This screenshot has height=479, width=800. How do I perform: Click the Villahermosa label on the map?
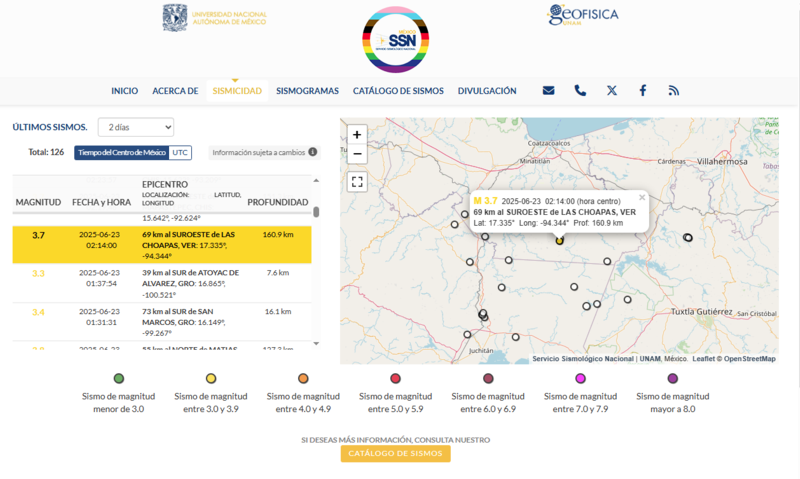[x=722, y=161]
